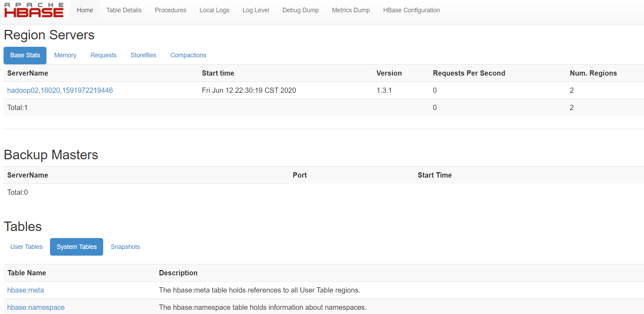644x314 pixels.
Task: Switch to the Requests tab
Action: pyautogui.click(x=103, y=55)
